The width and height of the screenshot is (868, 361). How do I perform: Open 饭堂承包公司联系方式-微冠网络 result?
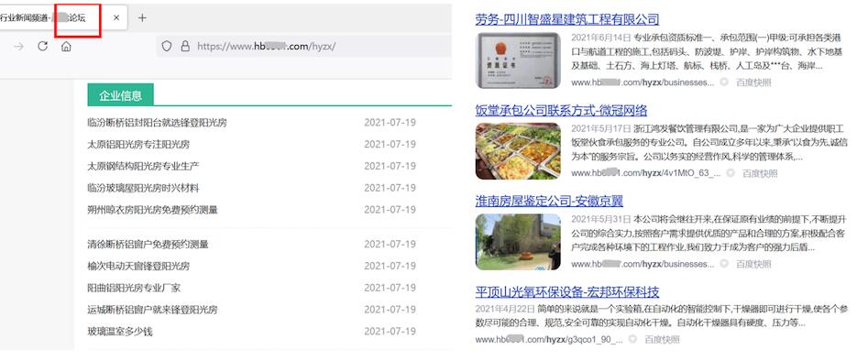click(561, 110)
